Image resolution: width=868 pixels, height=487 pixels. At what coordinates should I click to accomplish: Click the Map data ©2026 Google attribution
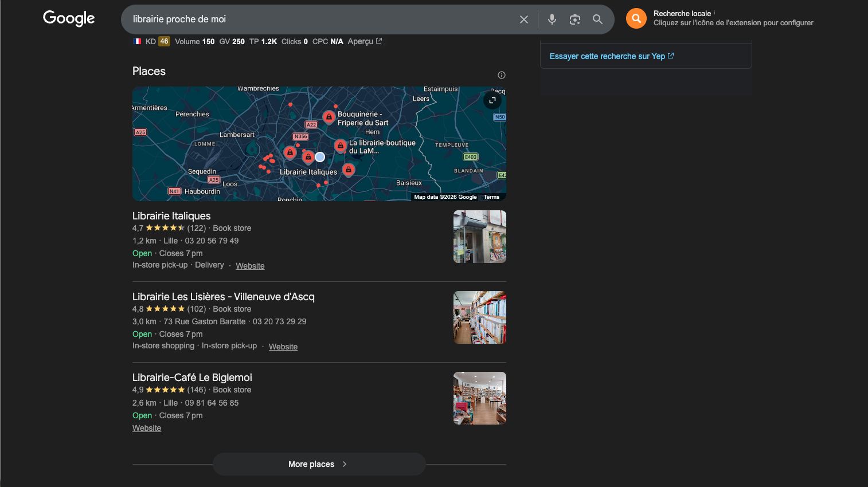click(445, 197)
